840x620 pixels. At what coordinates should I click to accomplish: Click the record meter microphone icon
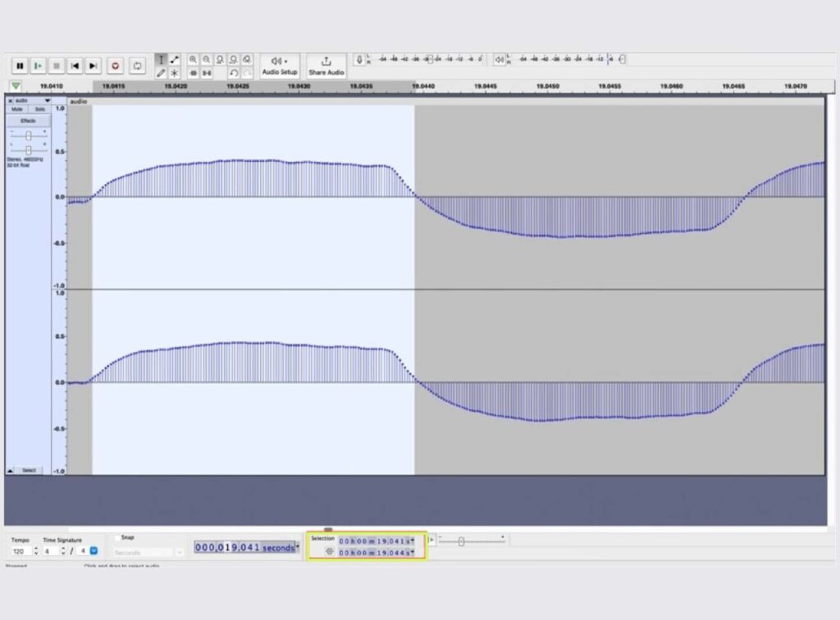(x=359, y=59)
